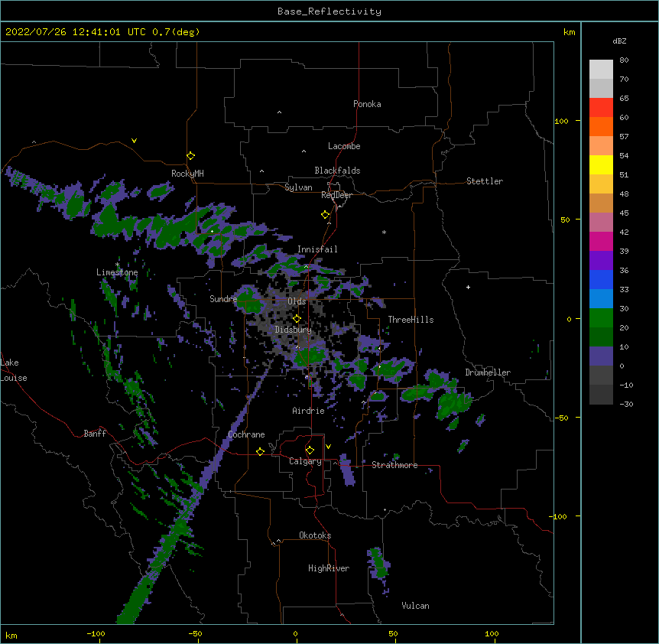Click the -30 value in dBZ legend

[x=626, y=404]
